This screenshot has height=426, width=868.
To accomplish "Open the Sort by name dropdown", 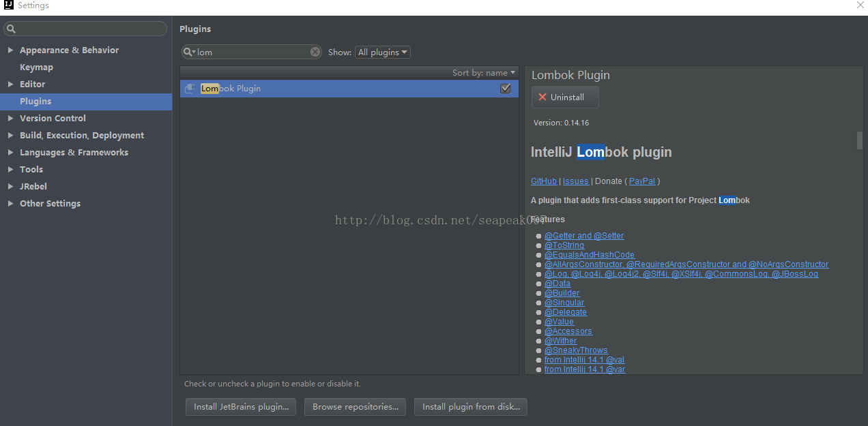I will pyautogui.click(x=484, y=73).
